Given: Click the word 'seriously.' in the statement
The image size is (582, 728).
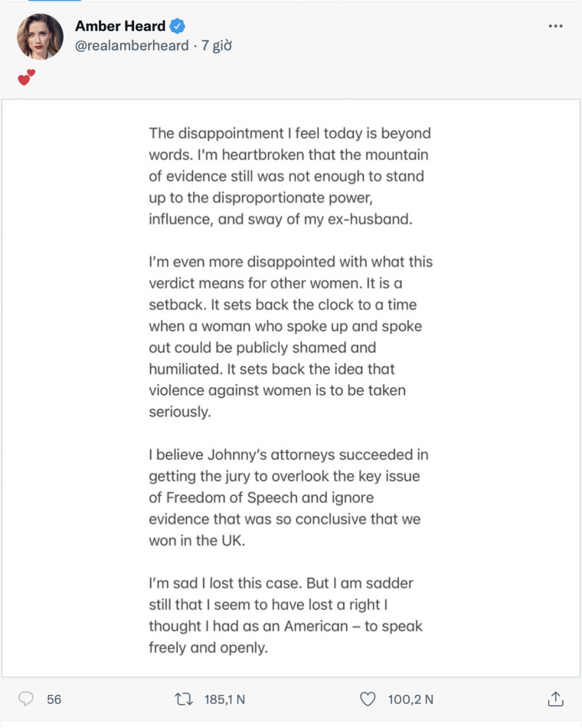Looking at the screenshot, I should click(x=180, y=411).
